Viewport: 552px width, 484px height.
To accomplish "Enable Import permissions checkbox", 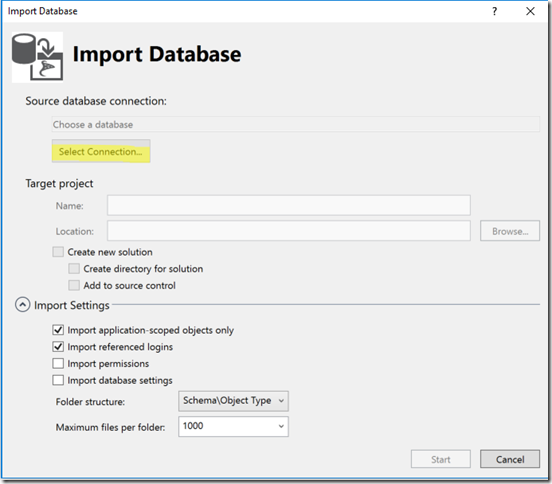I will (58, 363).
